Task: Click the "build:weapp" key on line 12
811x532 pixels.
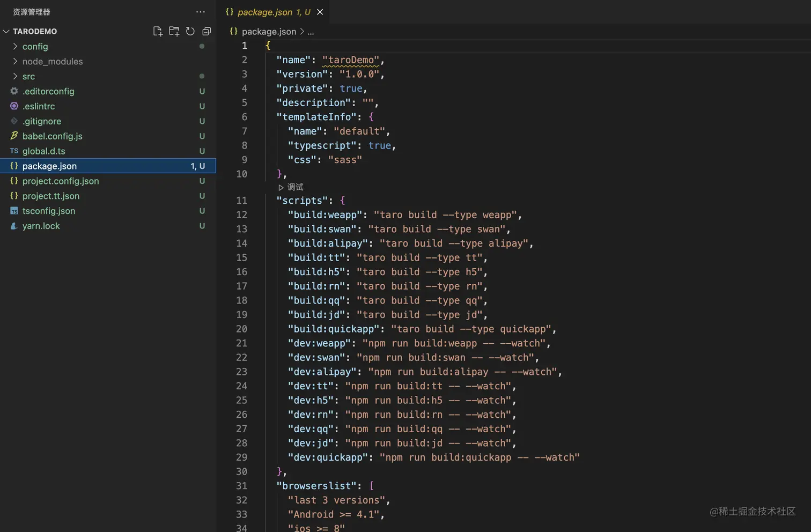Action: coord(325,215)
